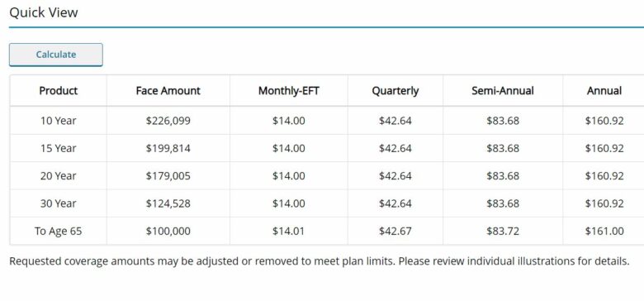Click the Annual column header
The image size is (644, 301).
(x=604, y=90)
